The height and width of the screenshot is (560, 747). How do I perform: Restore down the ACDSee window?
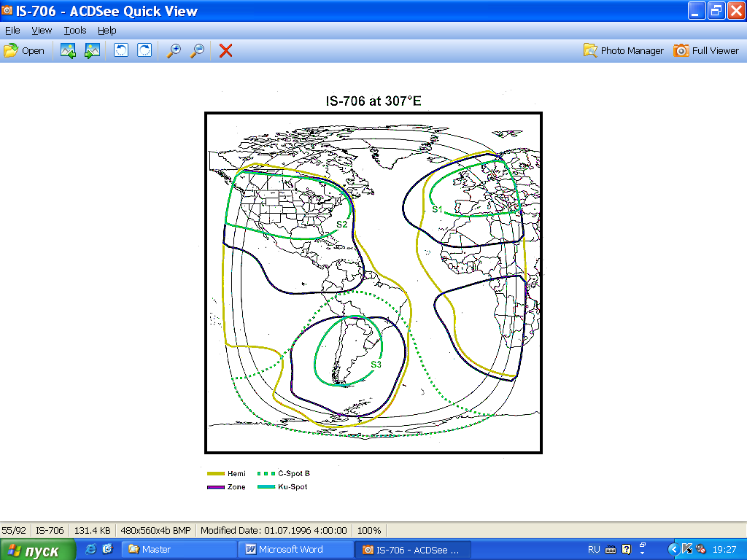point(716,10)
